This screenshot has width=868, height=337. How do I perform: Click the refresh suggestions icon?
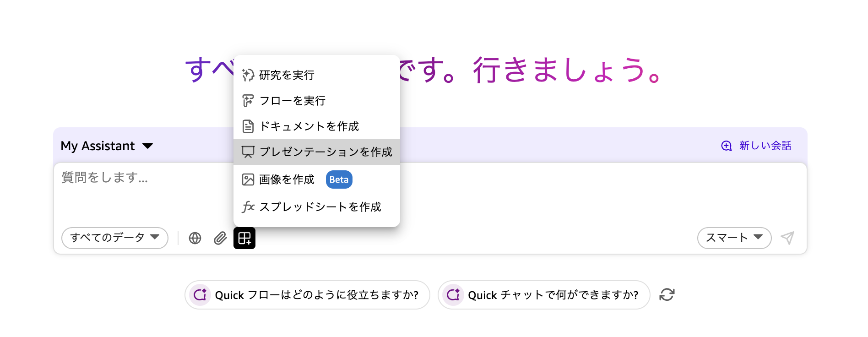click(667, 295)
